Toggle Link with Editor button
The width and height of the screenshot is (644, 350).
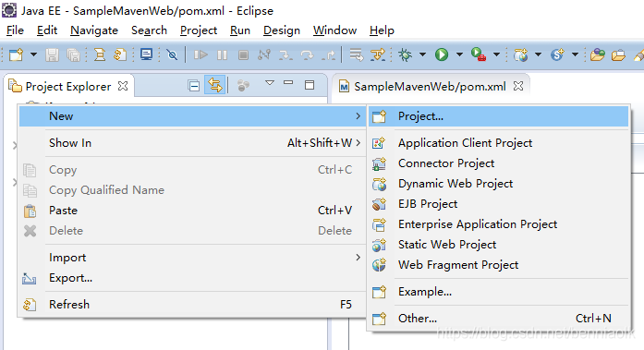[214, 85]
